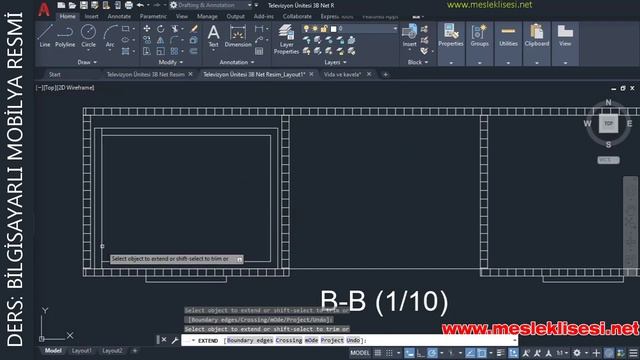
Task: Toggle object snap tracking in status bar
Action: pos(470,353)
